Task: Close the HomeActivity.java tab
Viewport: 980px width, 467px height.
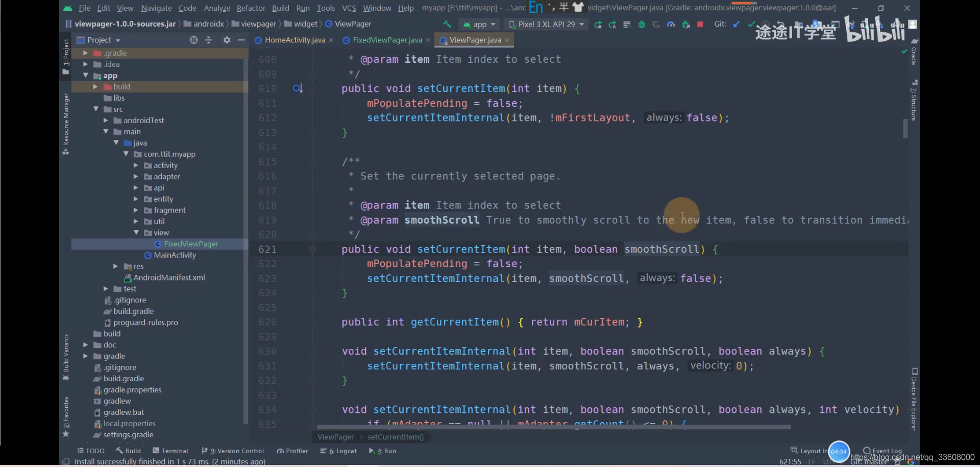Action: click(331, 40)
